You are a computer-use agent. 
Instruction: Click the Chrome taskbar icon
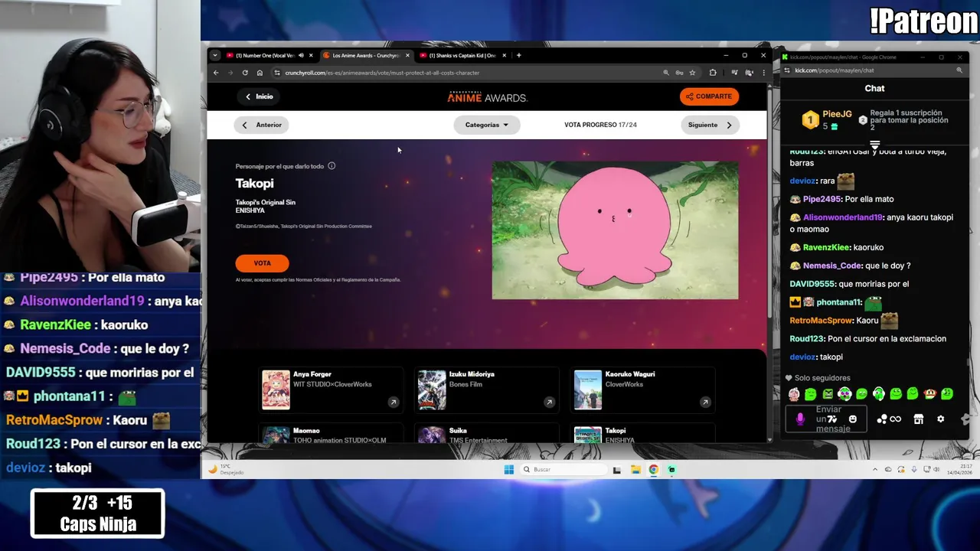[x=654, y=469]
